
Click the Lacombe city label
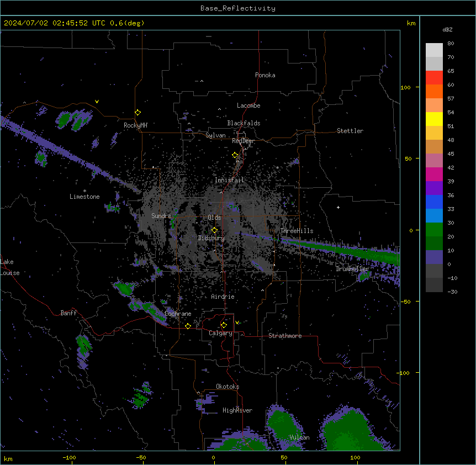[x=248, y=105]
